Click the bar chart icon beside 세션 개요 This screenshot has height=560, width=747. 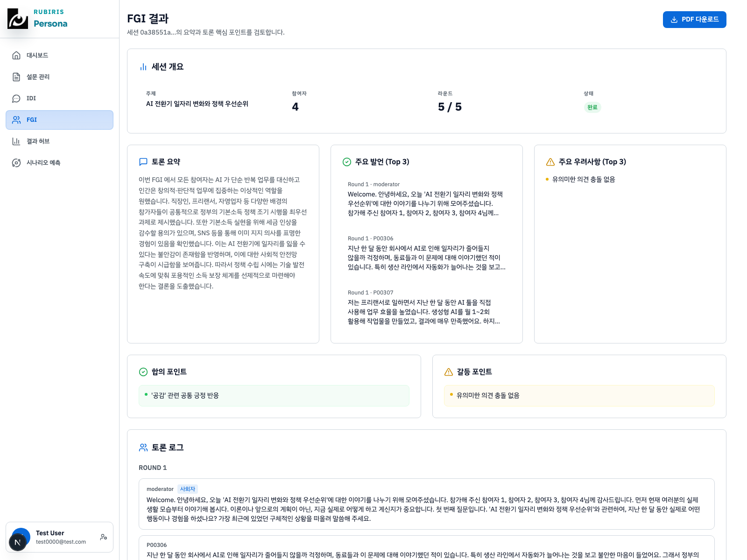(143, 66)
